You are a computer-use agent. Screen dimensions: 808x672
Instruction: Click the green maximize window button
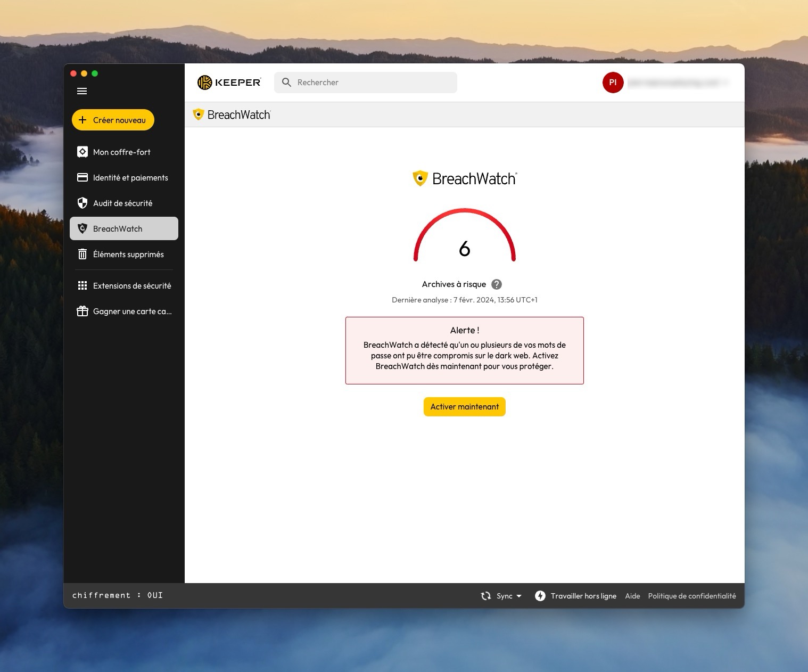click(95, 73)
